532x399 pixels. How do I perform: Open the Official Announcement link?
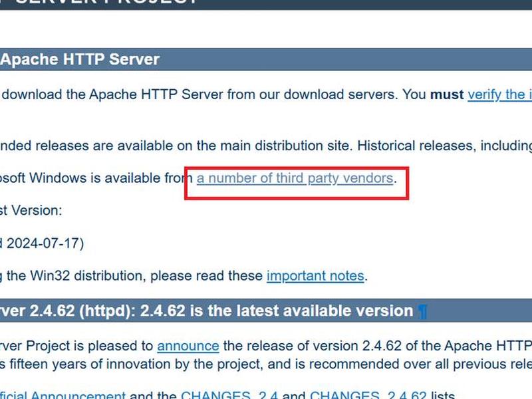coord(63,395)
